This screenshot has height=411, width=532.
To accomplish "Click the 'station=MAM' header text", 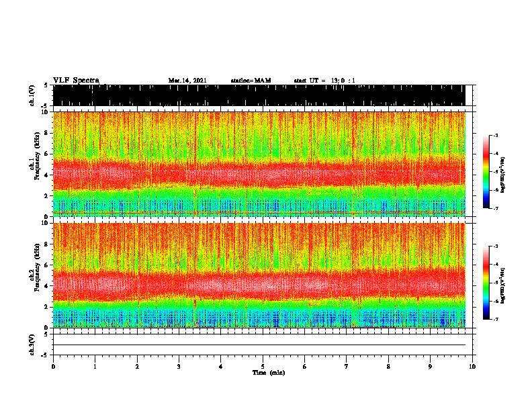I will coord(251,81).
